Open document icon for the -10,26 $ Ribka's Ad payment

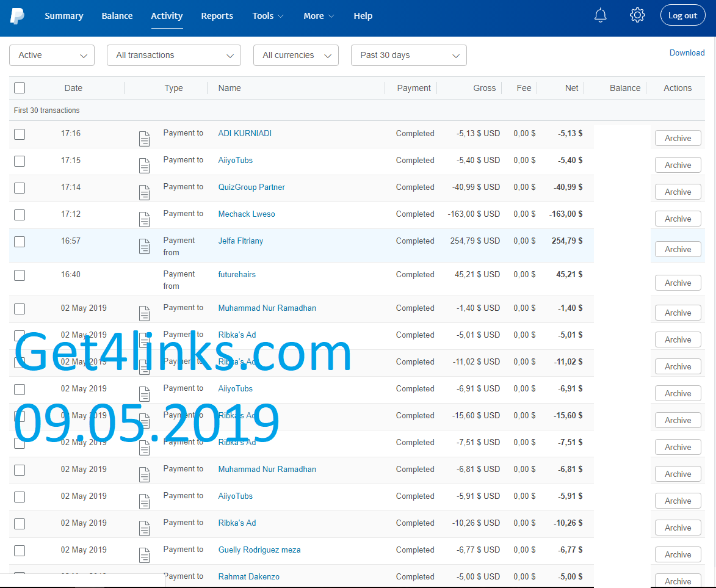pos(144,528)
